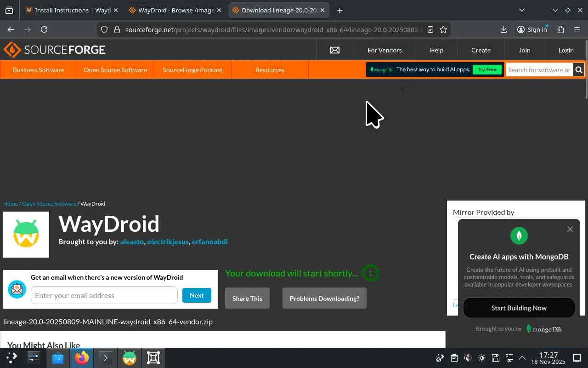Open the KDE application launcher
588x368 pixels.
click(x=12, y=357)
